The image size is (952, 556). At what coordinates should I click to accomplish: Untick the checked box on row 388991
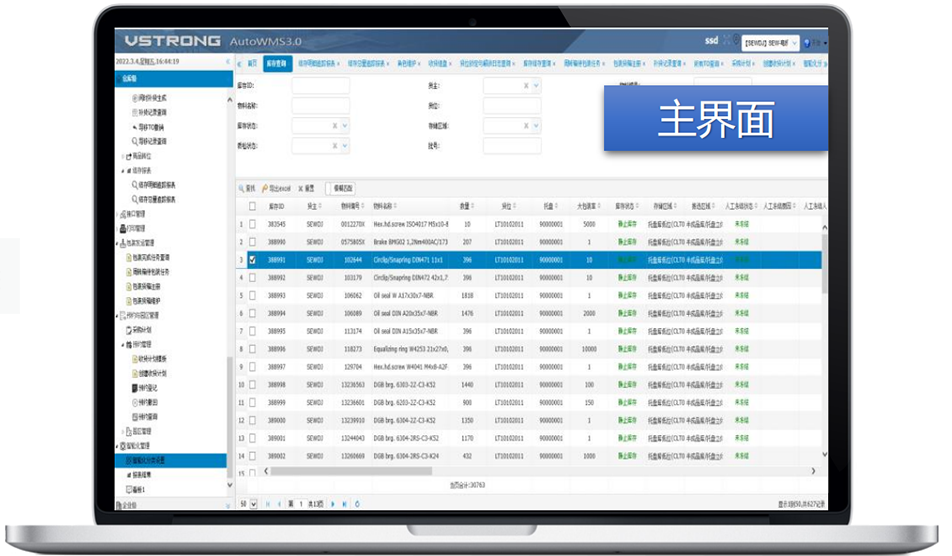coord(252,260)
